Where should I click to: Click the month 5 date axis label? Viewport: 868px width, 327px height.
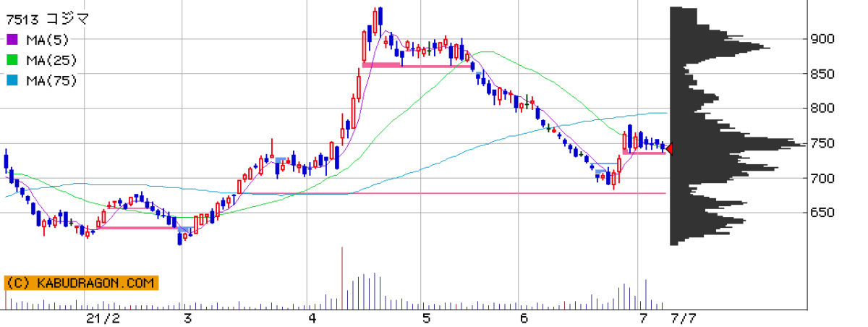point(426,318)
